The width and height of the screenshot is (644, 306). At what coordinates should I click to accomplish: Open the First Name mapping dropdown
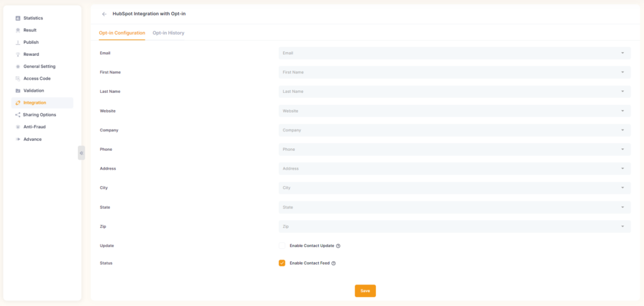click(x=454, y=72)
